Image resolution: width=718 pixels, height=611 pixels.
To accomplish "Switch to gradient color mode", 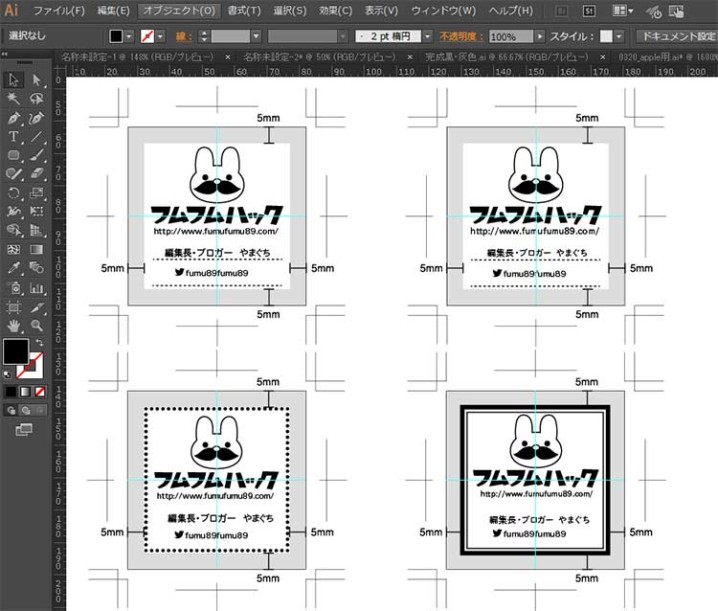I will pyautogui.click(x=25, y=392).
